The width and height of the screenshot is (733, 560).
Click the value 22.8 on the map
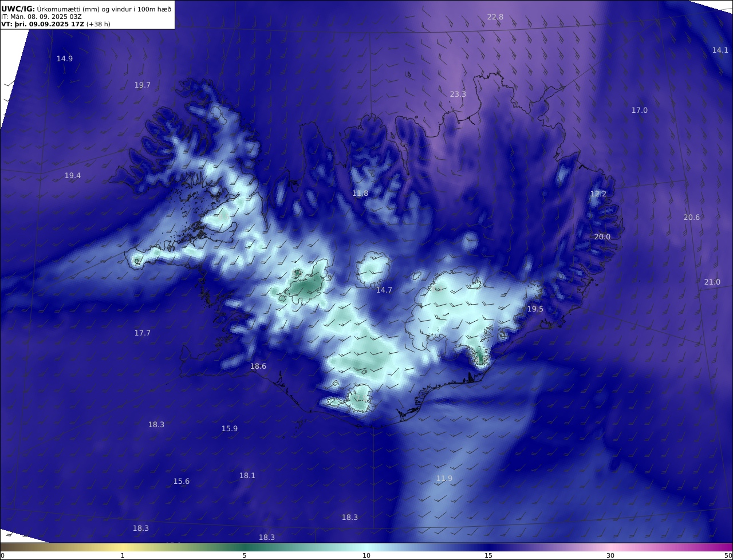point(495,17)
